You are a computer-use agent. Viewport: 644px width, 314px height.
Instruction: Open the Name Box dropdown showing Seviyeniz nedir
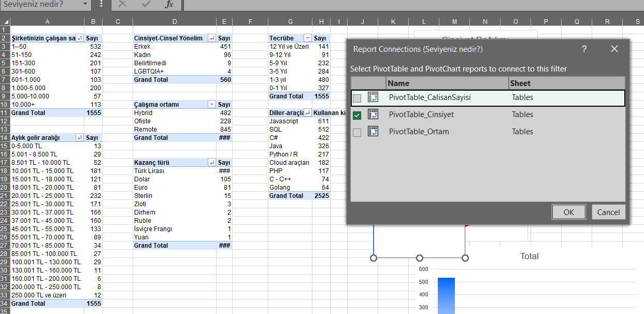click(86, 5)
